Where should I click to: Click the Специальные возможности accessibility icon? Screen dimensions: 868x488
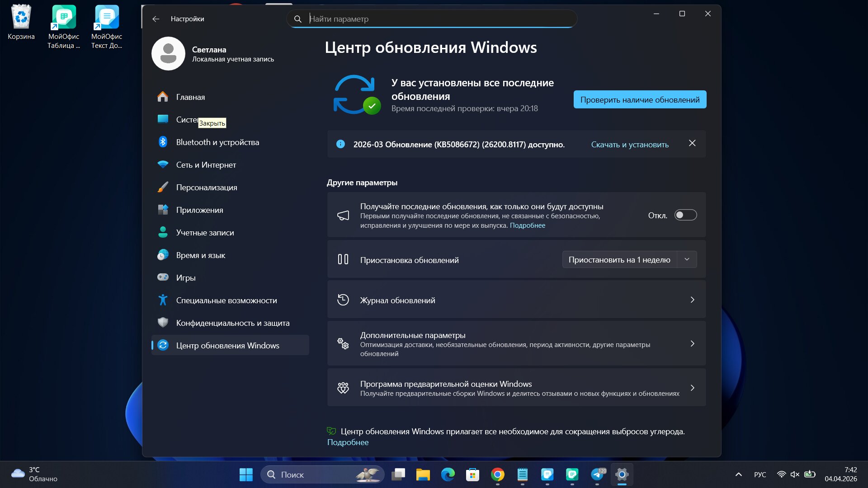coord(163,300)
